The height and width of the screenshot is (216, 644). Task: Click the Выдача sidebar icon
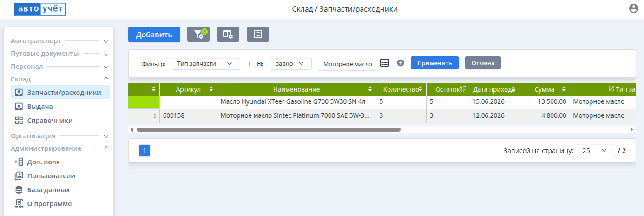[19, 107]
